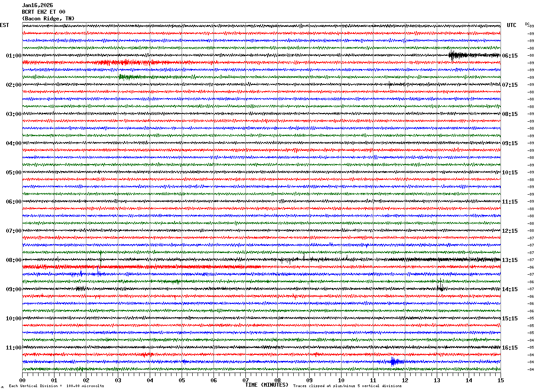Click minute 10 on the bottom axis
The height and width of the screenshot is (392, 536).
[341, 380]
